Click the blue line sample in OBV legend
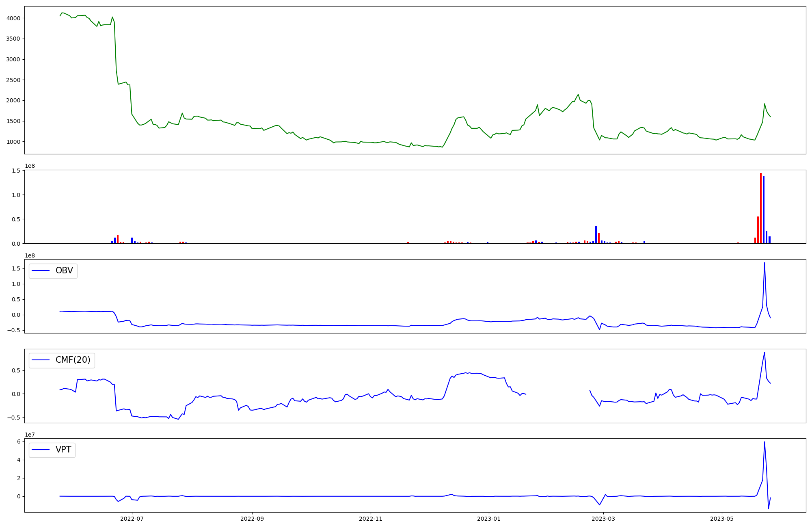 click(x=41, y=271)
